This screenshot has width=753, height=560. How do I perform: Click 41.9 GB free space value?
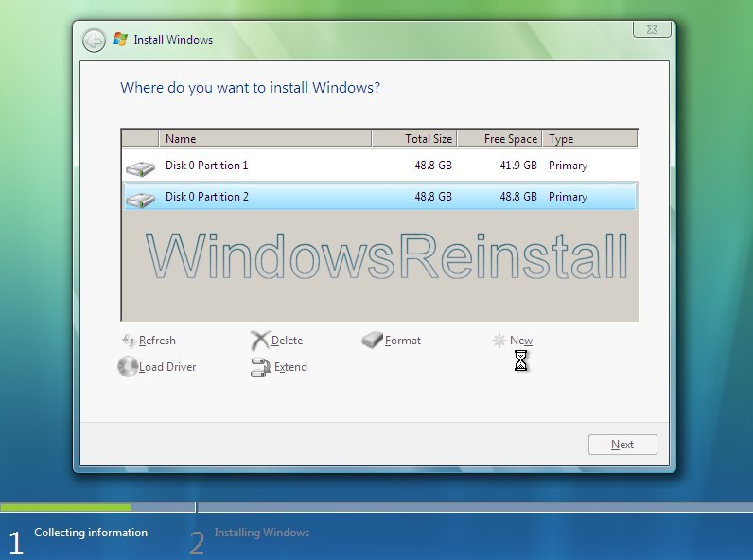pos(518,166)
